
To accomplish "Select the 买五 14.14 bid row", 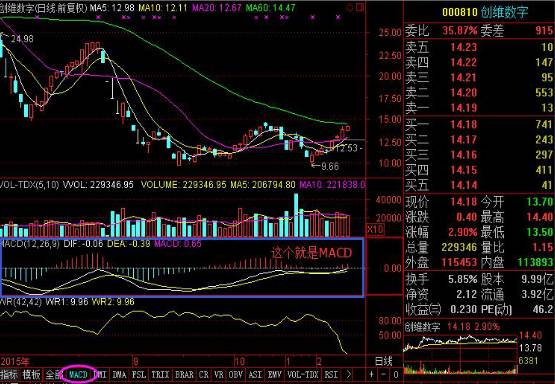I will tap(479, 185).
